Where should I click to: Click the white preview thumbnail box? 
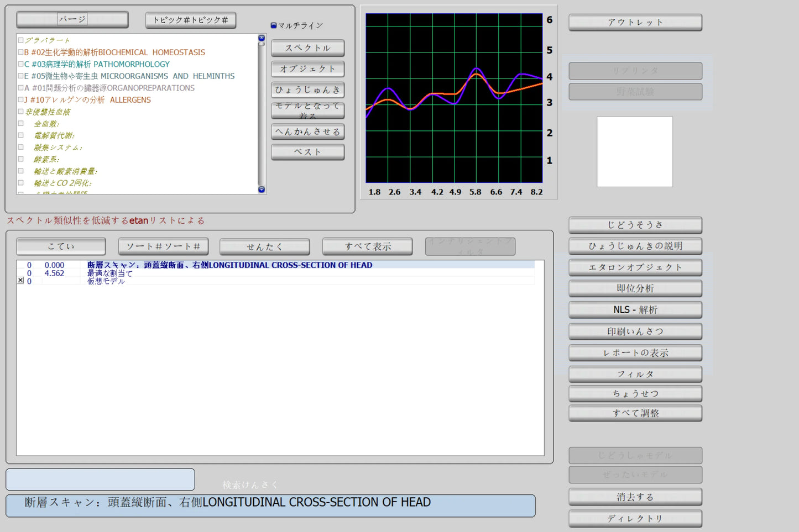(634, 151)
